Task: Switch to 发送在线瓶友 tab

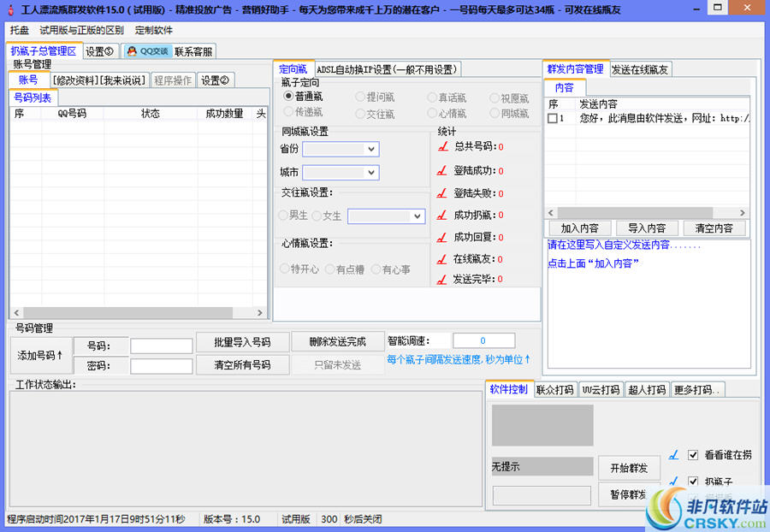Action: [640, 69]
